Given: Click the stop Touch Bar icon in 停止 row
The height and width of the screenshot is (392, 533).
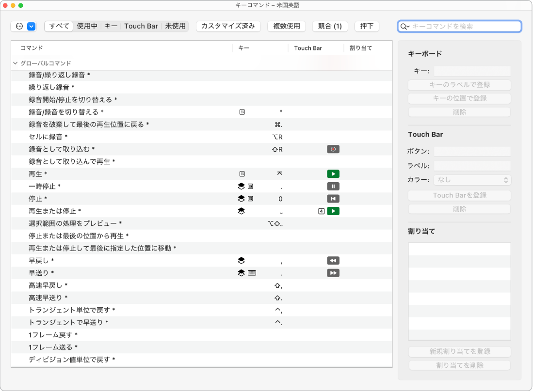Looking at the screenshot, I should click(x=333, y=199).
